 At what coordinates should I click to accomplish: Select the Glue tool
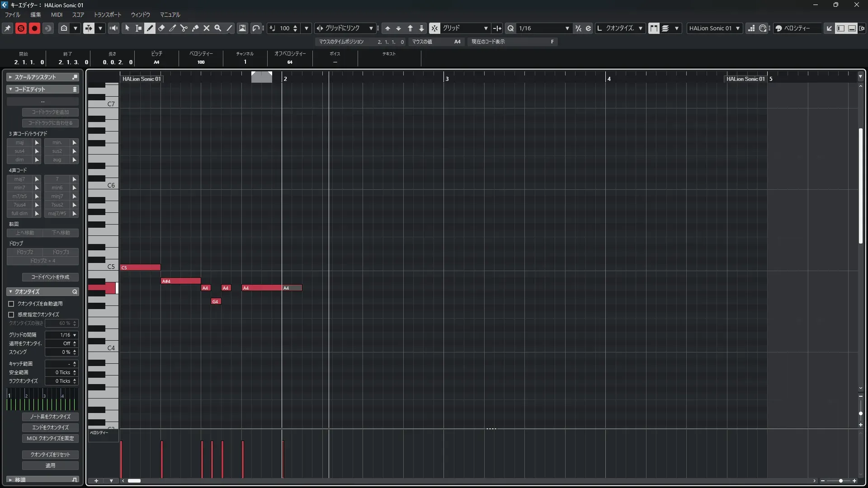pyautogui.click(x=195, y=28)
